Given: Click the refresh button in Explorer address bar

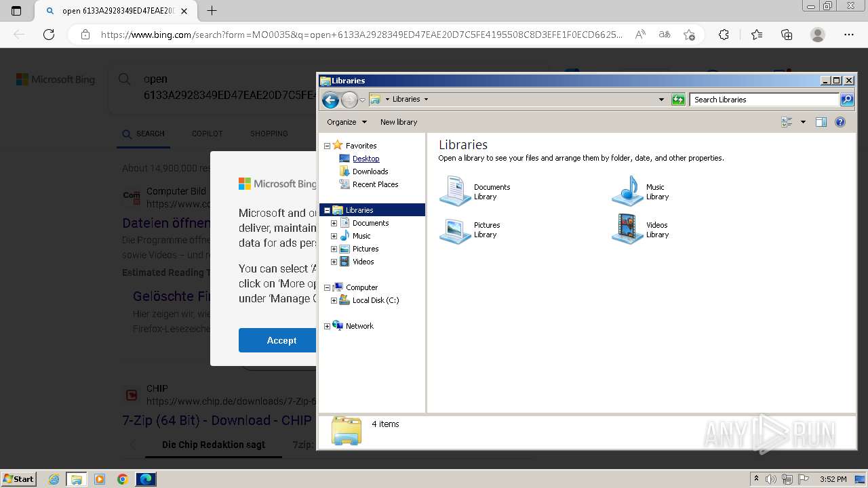Looking at the screenshot, I should [x=678, y=100].
